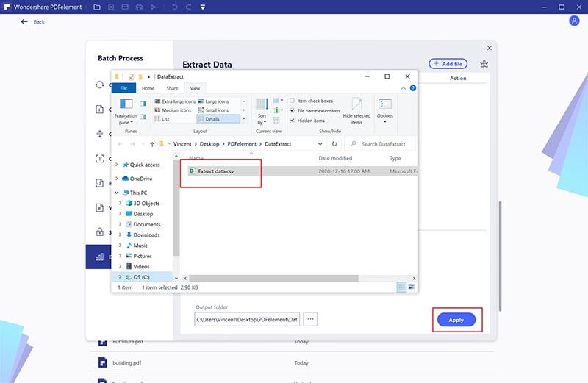Screen dimensions: 588x383
Task: Select the OCR icon in Batch Process sidebar
Action: pos(99,158)
